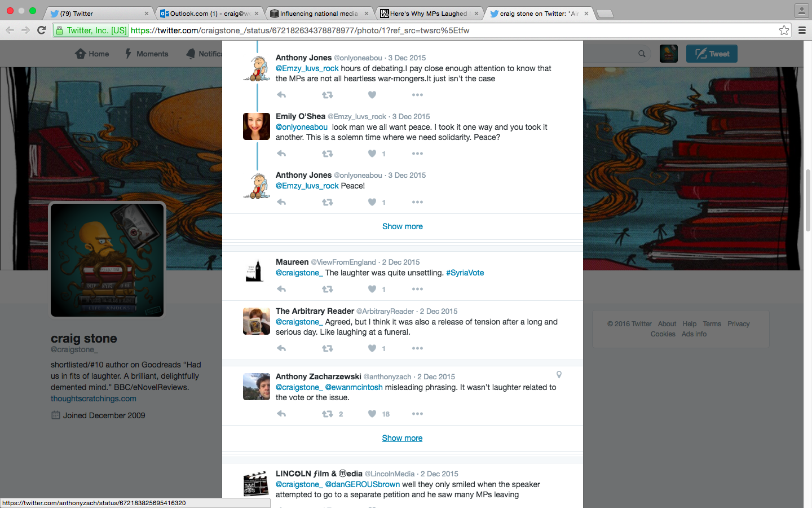Retweet Maureen's #SyriaVote tweet
812x508 pixels.
point(327,289)
